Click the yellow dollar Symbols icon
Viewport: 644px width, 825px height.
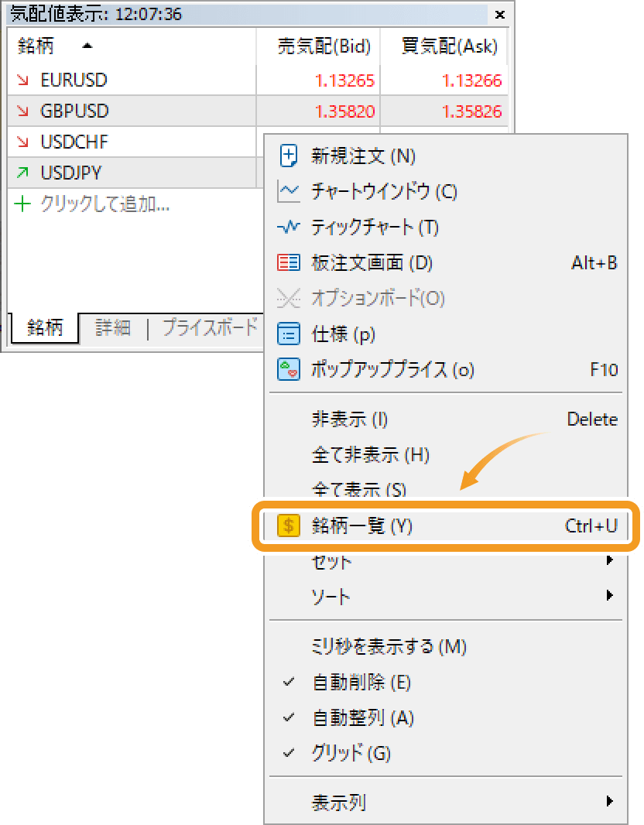tap(288, 525)
